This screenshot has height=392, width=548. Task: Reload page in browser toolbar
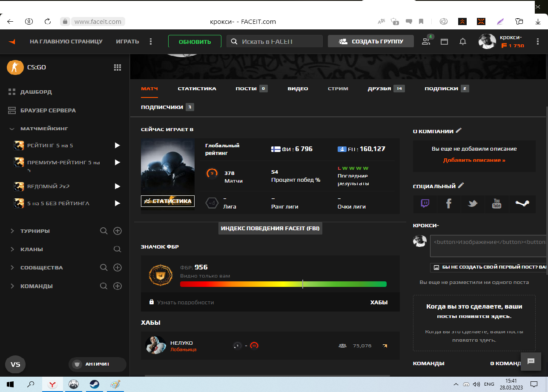[48, 21]
